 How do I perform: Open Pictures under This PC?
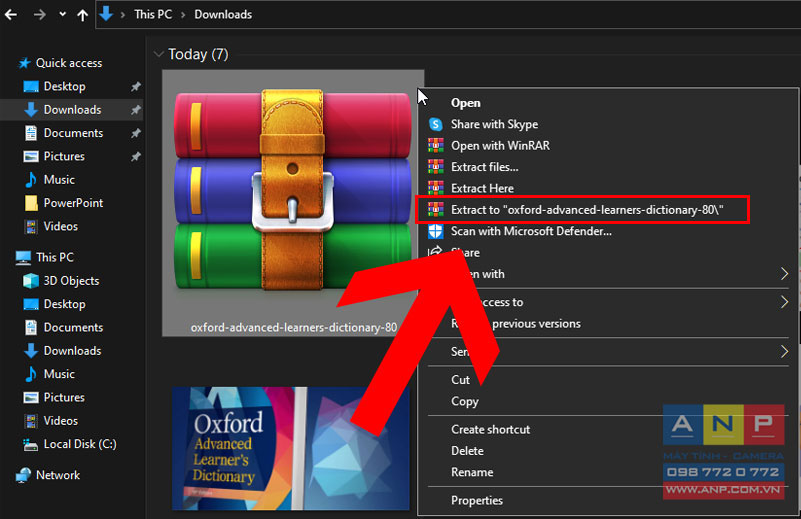64,397
